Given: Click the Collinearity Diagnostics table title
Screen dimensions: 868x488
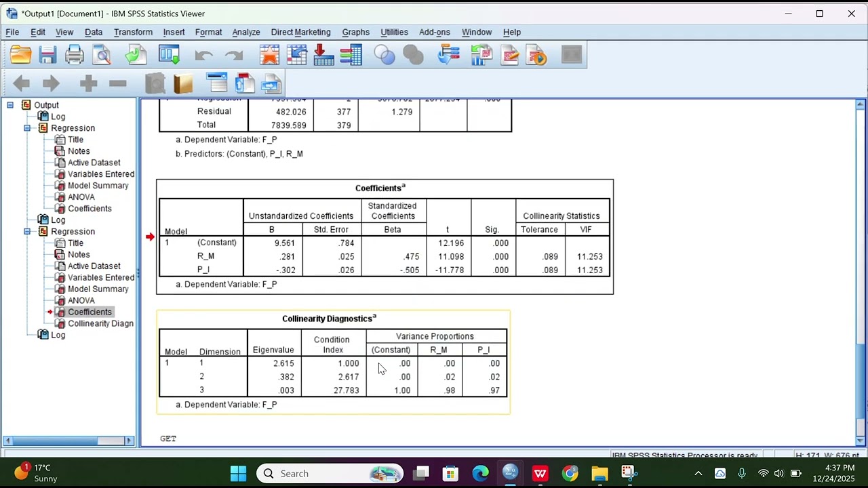Looking at the screenshot, I should tap(329, 319).
